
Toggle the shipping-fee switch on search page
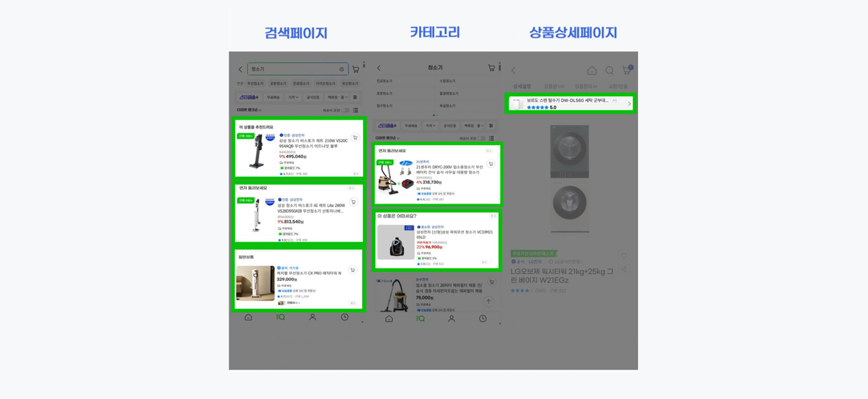pyautogui.click(x=345, y=110)
